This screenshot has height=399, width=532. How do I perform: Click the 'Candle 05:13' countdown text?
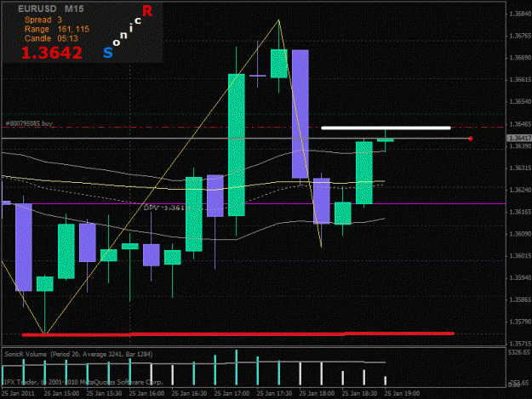[x=51, y=38]
